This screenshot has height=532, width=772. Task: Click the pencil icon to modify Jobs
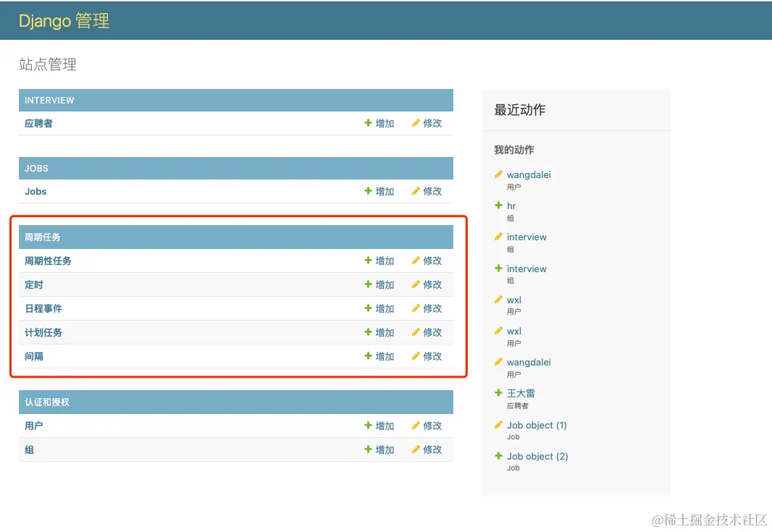click(418, 191)
